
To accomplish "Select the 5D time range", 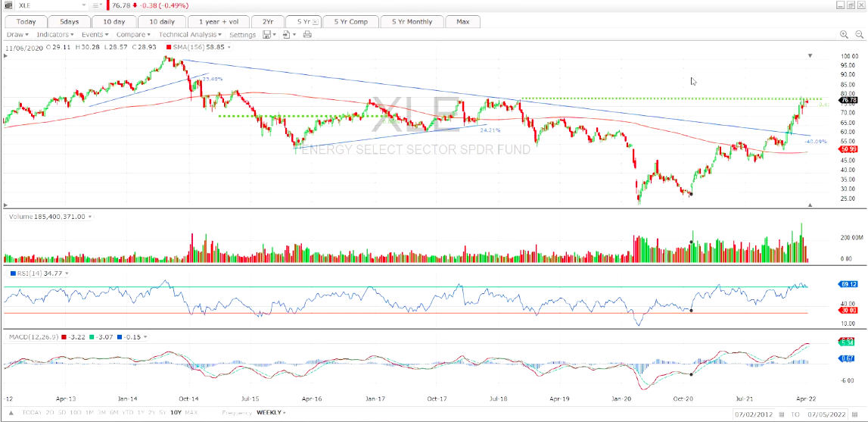I will point(63,413).
